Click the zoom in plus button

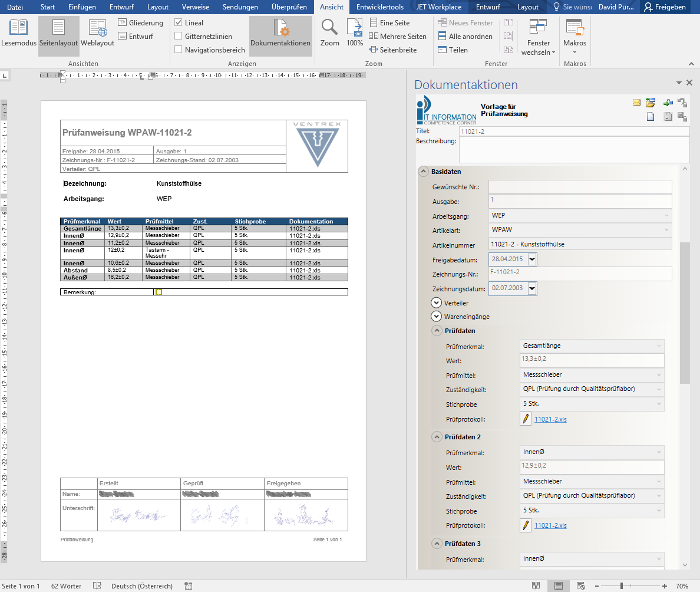pyautogui.click(x=665, y=586)
